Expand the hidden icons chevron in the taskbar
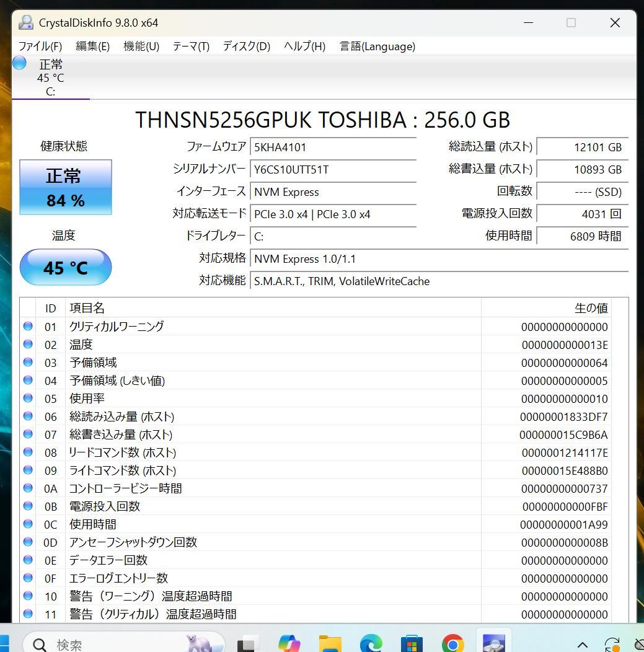 pos(581,645)
